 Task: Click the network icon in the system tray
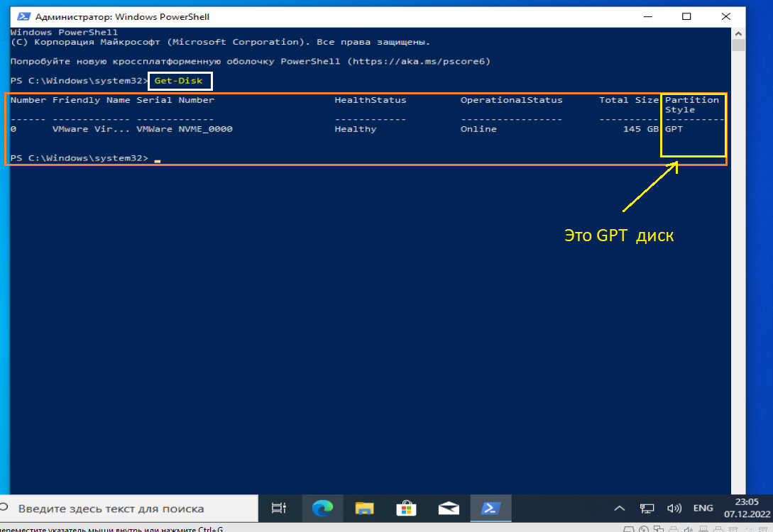point(647,509)
